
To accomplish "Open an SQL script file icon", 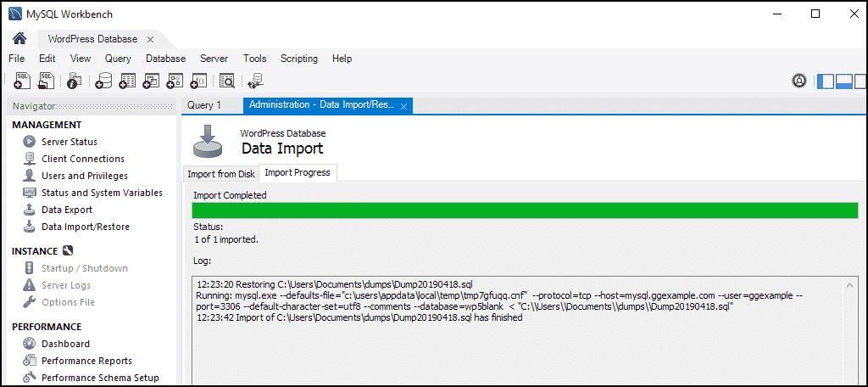I will pyautogui.click(x=46, y=81).
